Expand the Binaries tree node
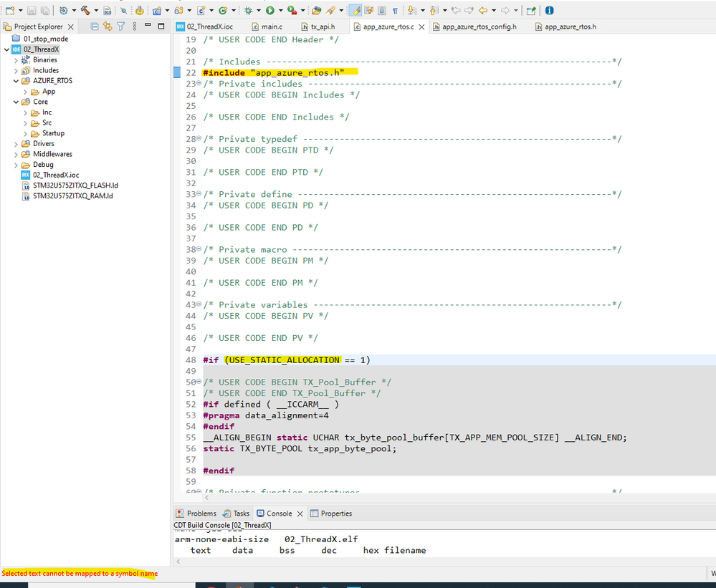Screen dimensions: 716x588 (x=16, y=60)
